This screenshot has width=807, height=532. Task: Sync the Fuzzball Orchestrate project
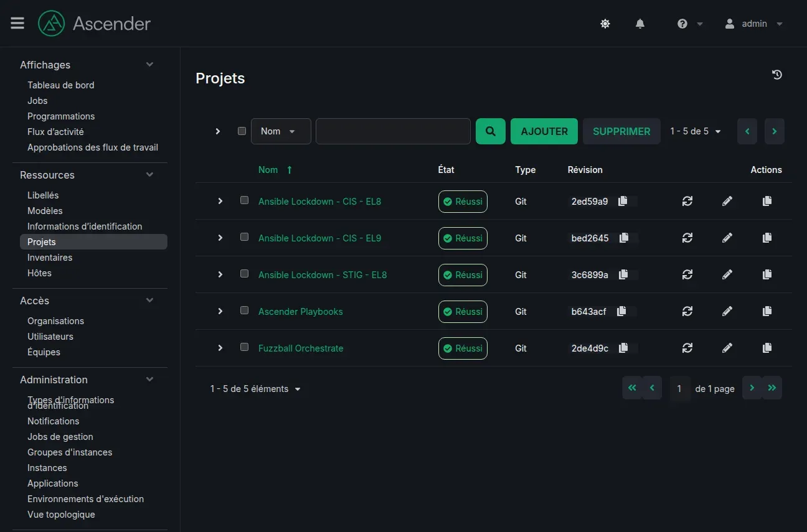click(x=687, y=348)
